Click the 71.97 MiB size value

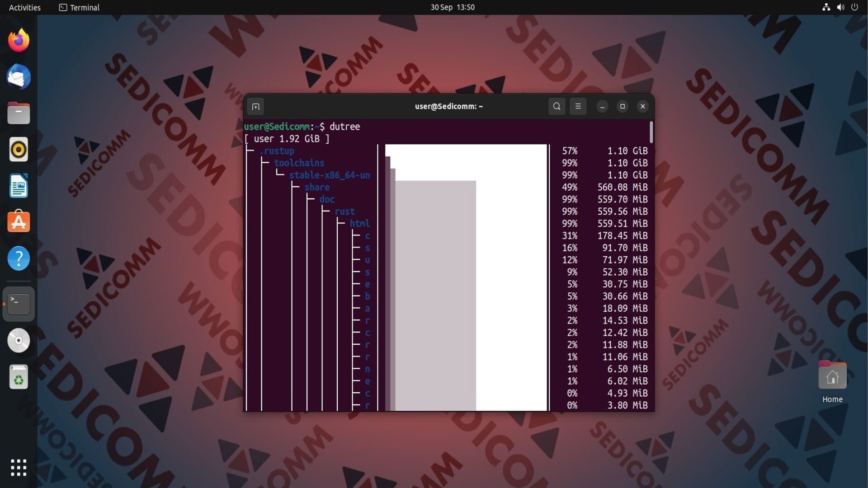pos(625,260)
